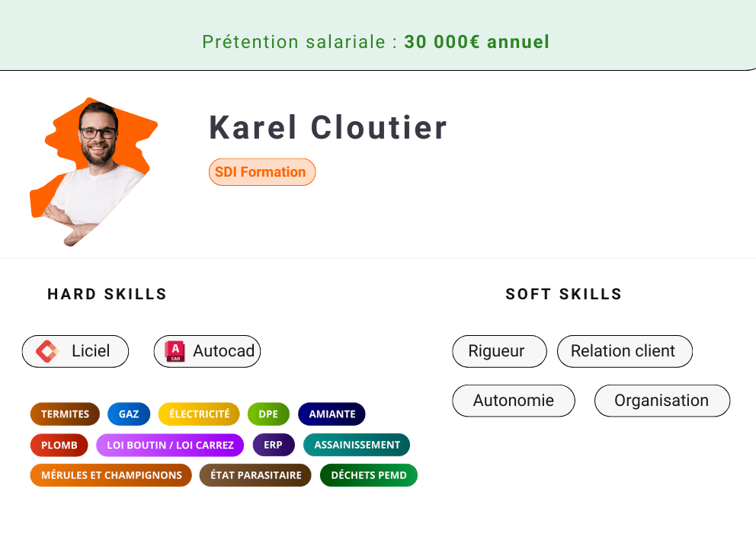Select the Mérules et Champignons tag

[111, 475]
